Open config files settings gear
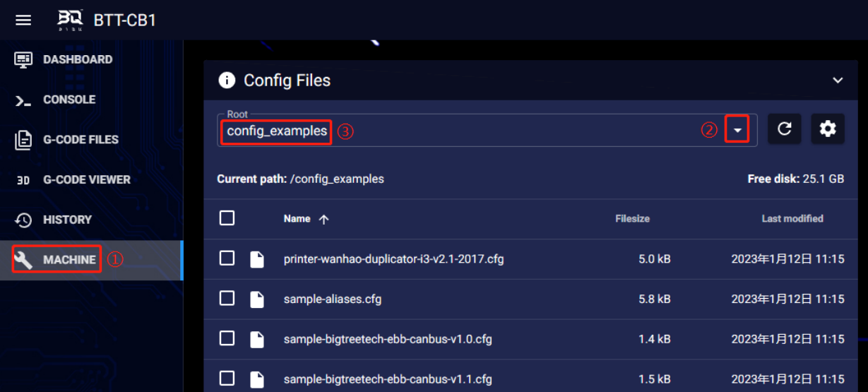The width and height of the screenshot is (868, 392). click(x=828, y=129)
